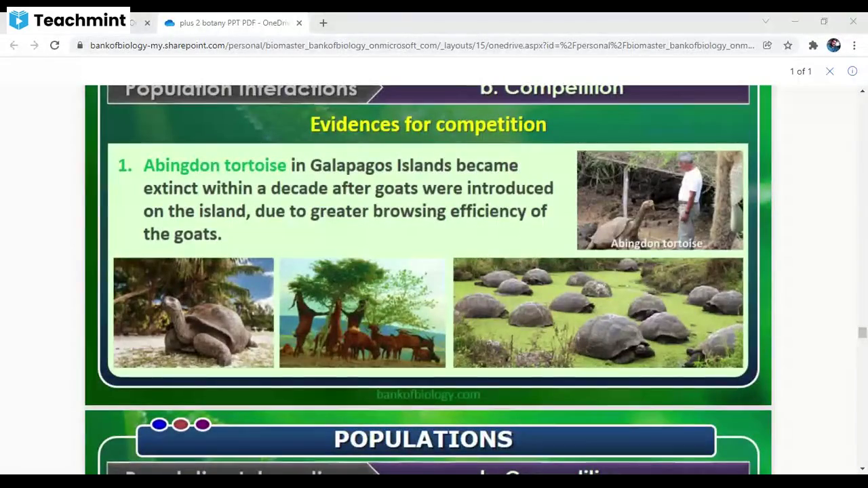Click the goats browsing tree image
Viewport: 868px width, 488px height.
(x=362, y=312)
